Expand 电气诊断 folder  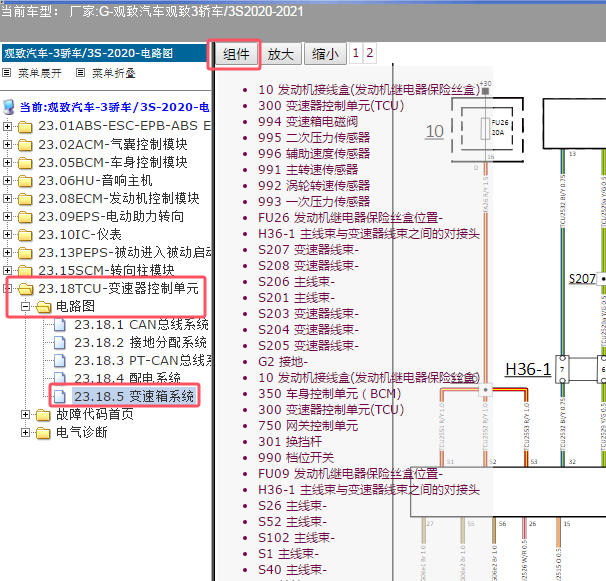[x=26, y=432]
